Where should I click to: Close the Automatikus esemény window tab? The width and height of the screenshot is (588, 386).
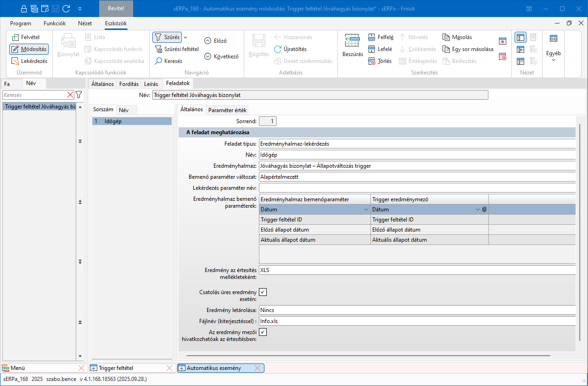(258, 368)
